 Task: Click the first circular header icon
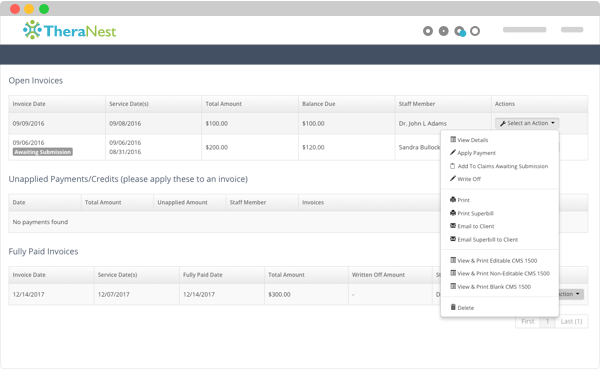pyautogui.click(x=428, y=31)
